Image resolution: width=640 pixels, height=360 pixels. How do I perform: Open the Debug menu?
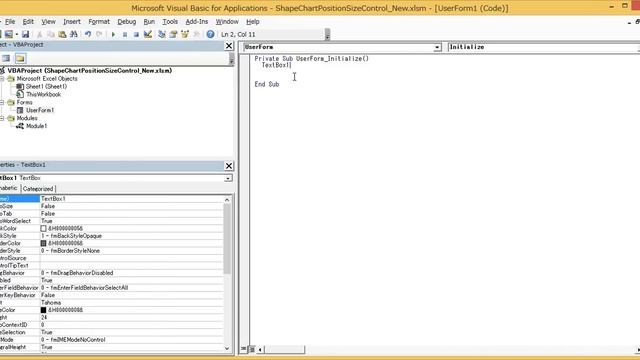(x=127, y=22)
